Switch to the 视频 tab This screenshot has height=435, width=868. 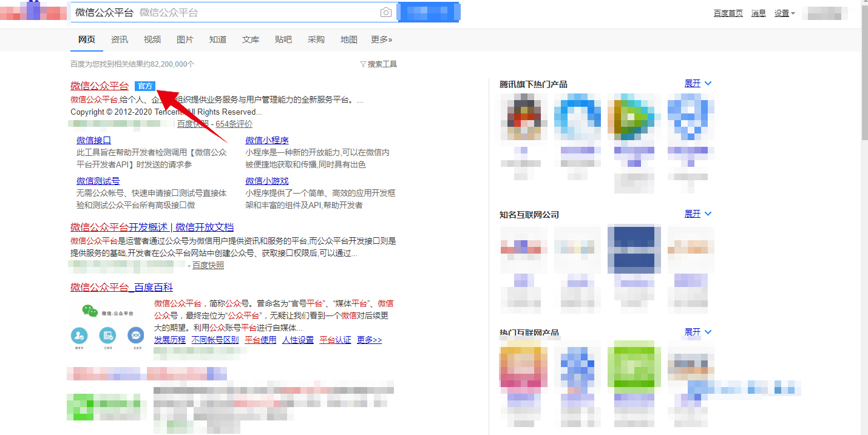pos(152,39)
